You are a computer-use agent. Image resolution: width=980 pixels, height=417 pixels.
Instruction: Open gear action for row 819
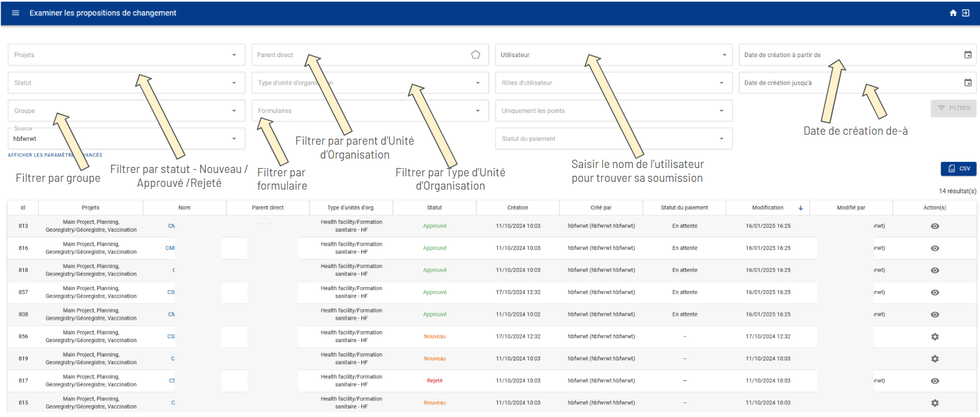[x=934, y=359]
